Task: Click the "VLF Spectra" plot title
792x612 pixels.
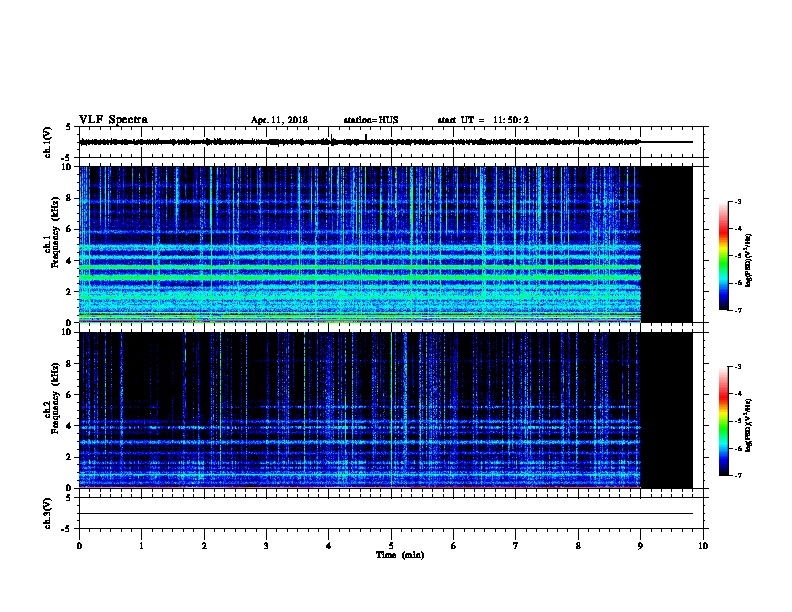Action: pos(113,120)
